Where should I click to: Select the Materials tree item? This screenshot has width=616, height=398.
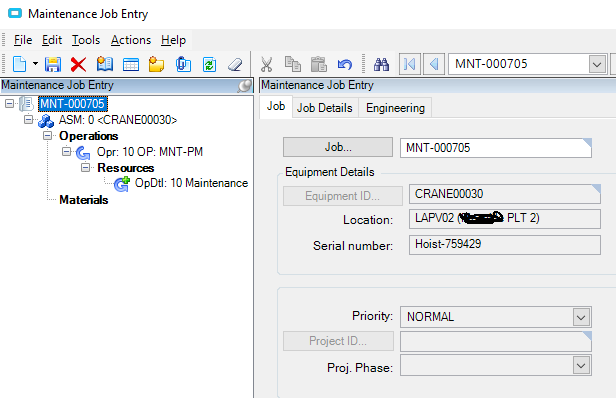[x=84, y=200]
